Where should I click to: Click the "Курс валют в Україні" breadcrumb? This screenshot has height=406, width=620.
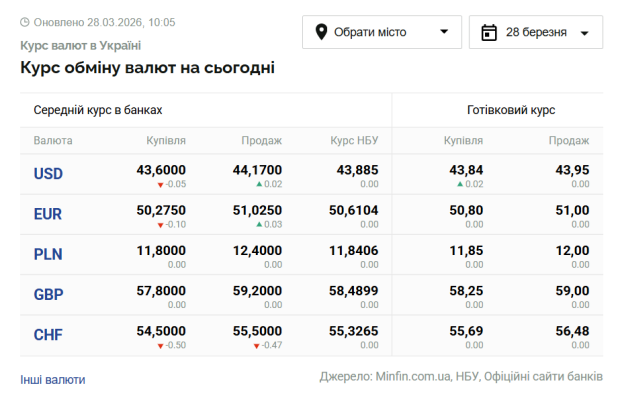(x=81, y=46)
